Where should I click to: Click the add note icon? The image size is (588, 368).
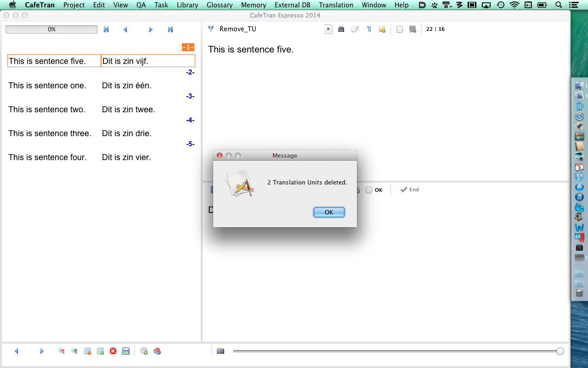382,29
